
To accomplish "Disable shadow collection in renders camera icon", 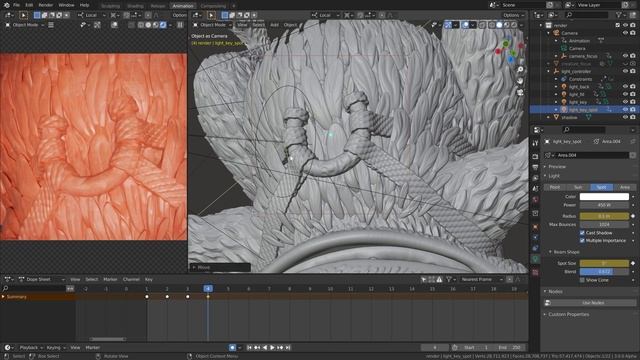I will click(633, 117).
